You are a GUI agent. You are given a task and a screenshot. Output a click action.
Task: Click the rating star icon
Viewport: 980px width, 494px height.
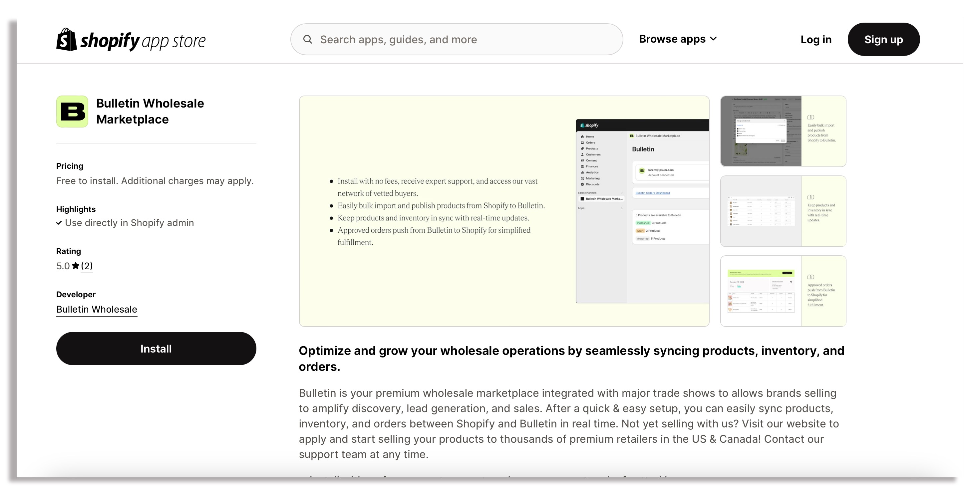(x=75, y=266)
